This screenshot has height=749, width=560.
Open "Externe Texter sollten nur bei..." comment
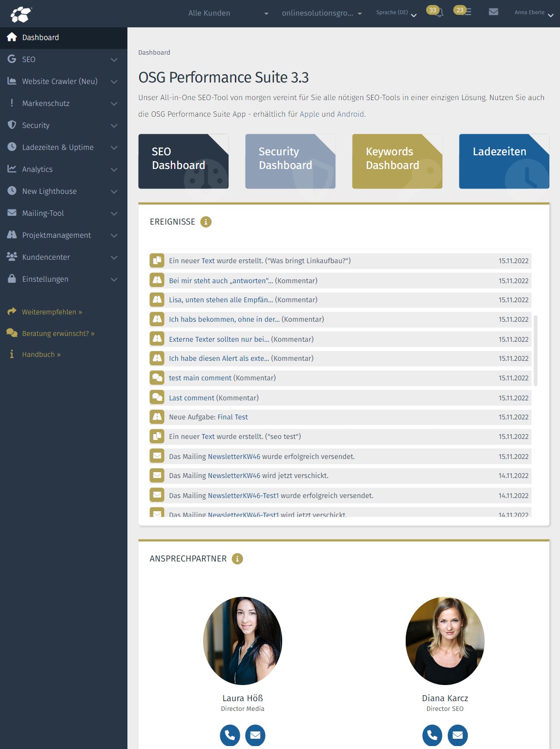tap(219, 339)
